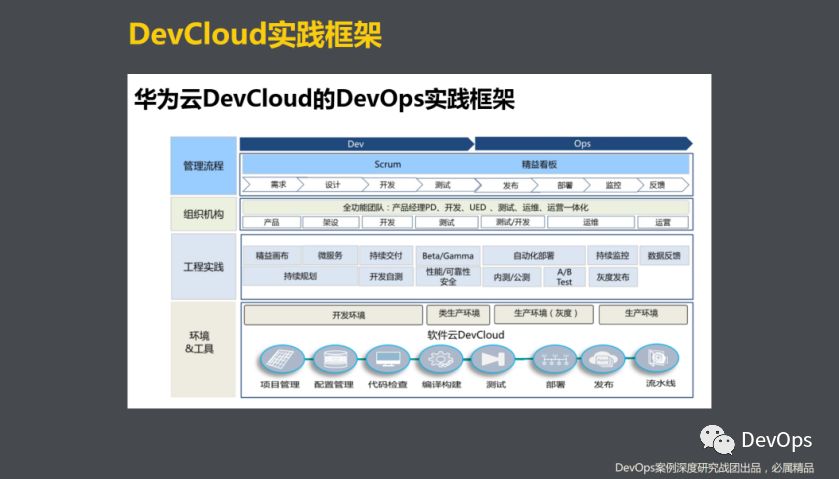Viewport: 839px width, 479px height.
Task: Click the 编译构建 gear build icon
Action: 440,359
